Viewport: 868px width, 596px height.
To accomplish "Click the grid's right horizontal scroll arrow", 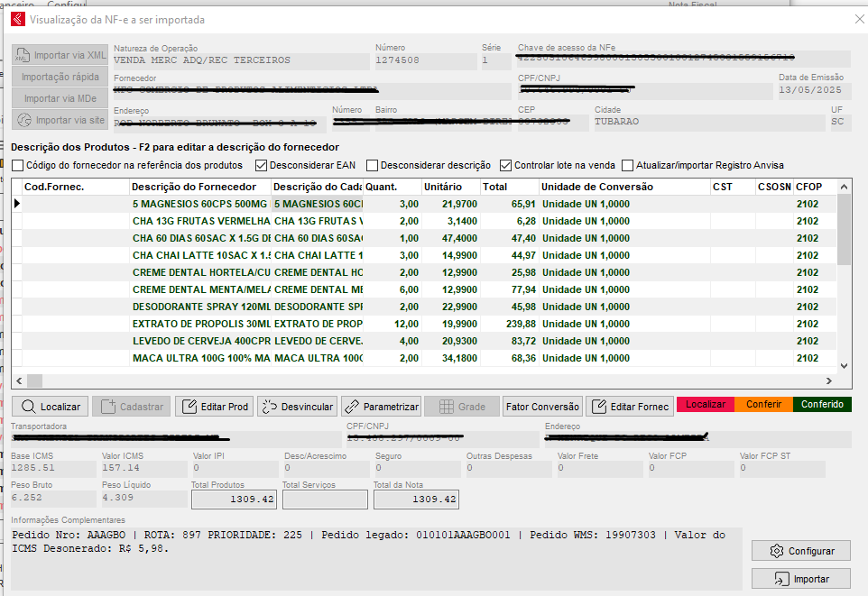I will pyautogui.click(x=833, y=381).
